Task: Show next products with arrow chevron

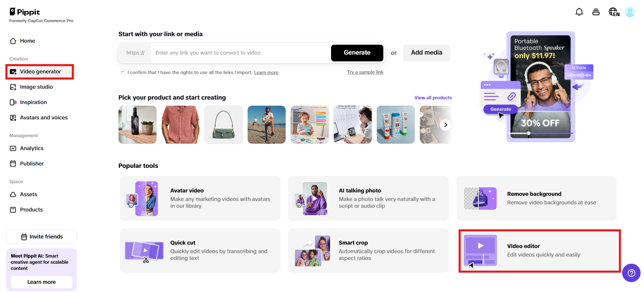Action: coord(446,125)
